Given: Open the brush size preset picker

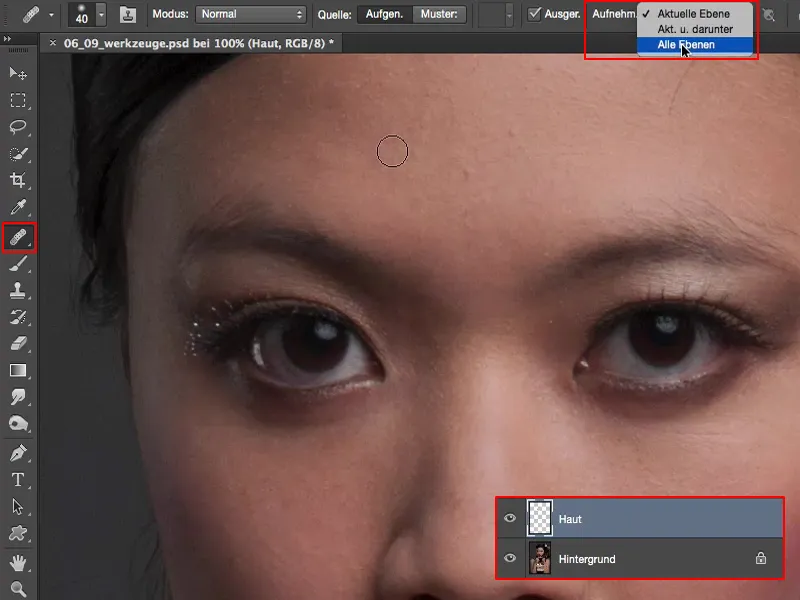Looking at the screenshot, I should tap(101, 14).
